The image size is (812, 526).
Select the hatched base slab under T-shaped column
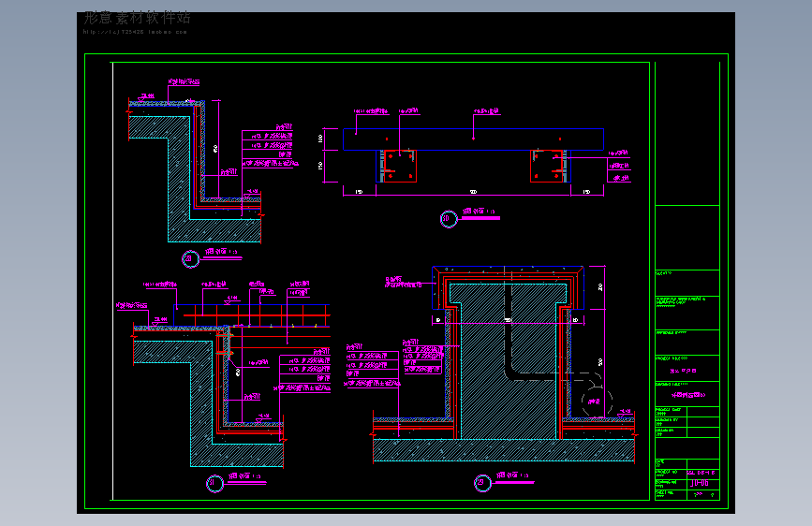click(503, 450)
